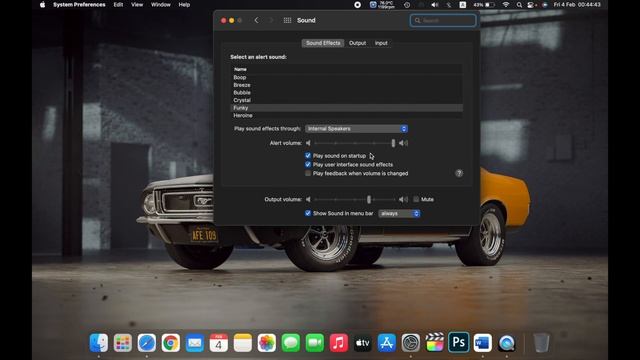Open Microsoft Word from the dock
Image resolution: width=640 pixels, height=360 pixels.
[x=482, y=343]
